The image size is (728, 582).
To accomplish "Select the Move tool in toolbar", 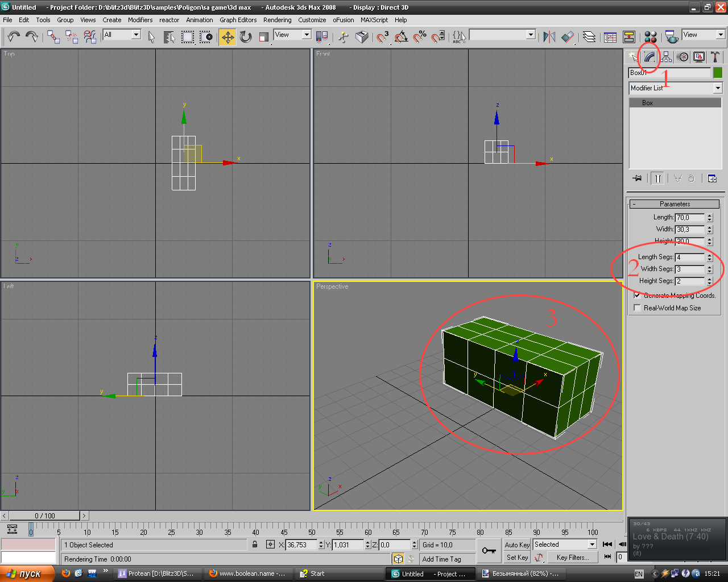I will pyautogui.click(x=227, y=38).
